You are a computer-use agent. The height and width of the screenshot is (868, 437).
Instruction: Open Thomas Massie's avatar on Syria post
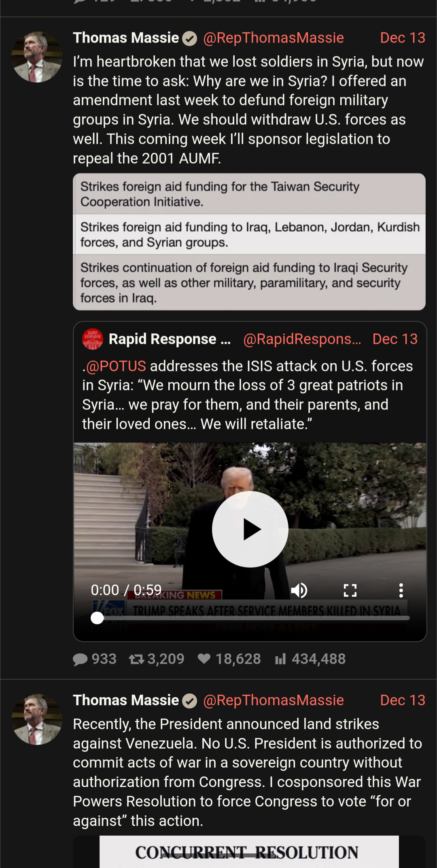click(37, 57)
